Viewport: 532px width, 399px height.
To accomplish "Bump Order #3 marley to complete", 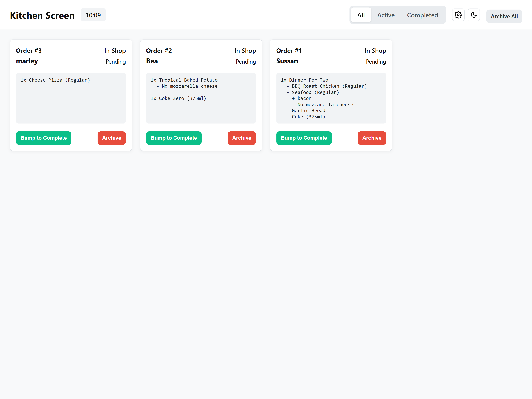I will pos(44,138).
